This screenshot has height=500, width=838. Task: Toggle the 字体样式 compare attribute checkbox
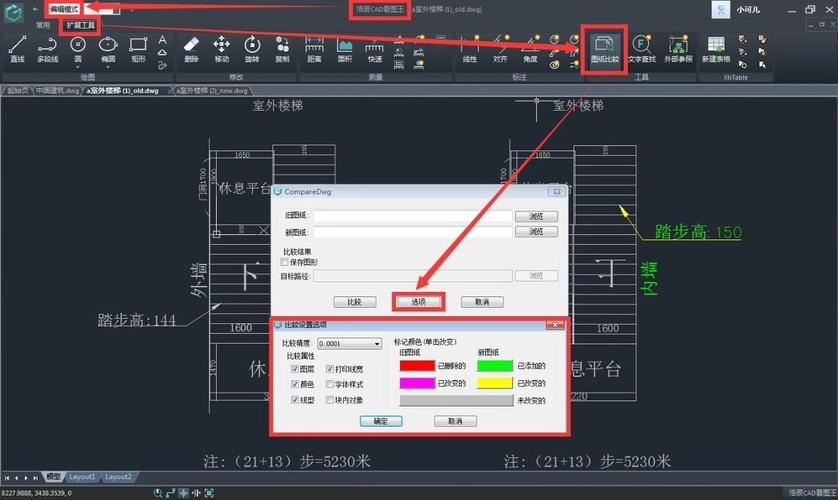click(330, 384)
